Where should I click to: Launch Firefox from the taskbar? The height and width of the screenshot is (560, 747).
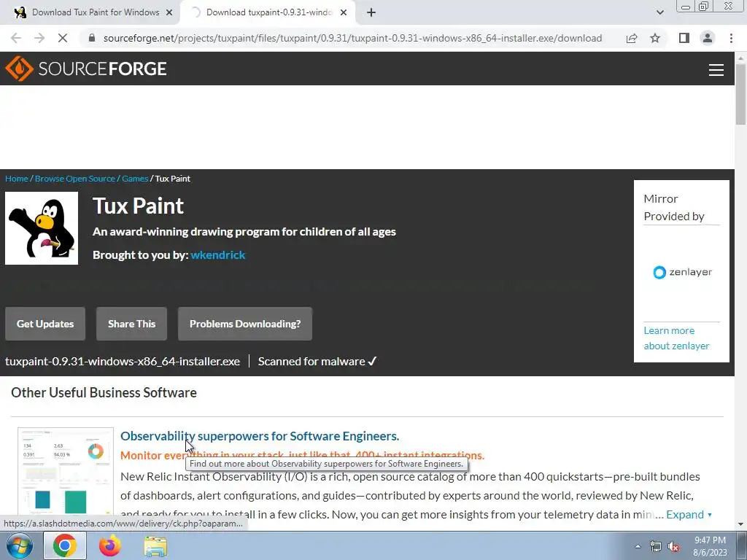click(x=109, y=545)
